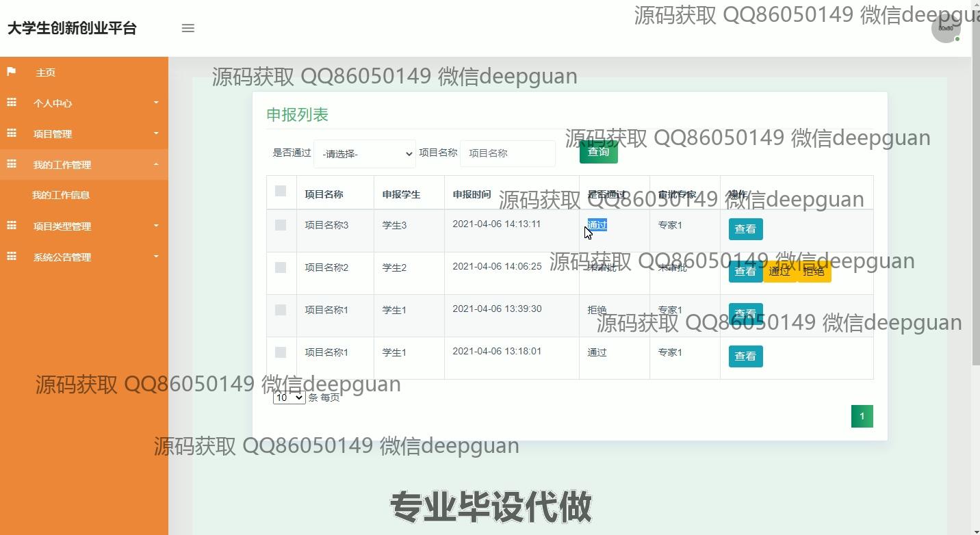Open the 是否通过 filter dropdown
The height and width of the screenshot is (535, 980).
tap(364, 154)
